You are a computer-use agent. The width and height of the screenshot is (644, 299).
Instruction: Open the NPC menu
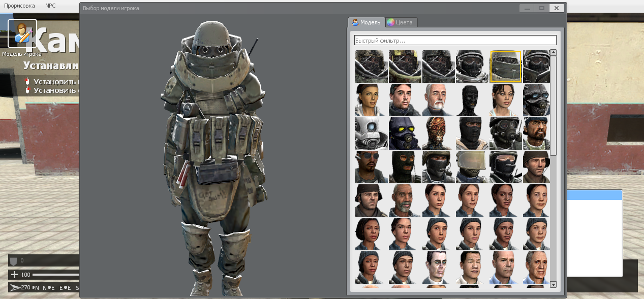pyautogui.click(x=49, y=6)
